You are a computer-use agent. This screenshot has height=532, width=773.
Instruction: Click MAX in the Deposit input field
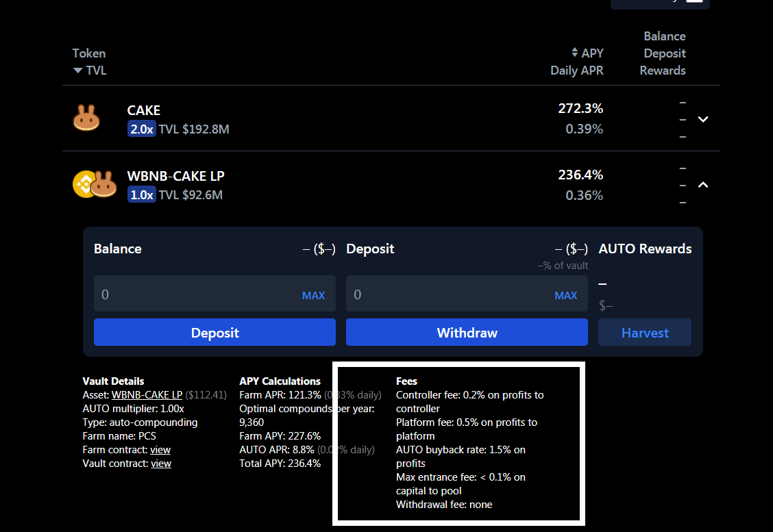click(566, 296)
